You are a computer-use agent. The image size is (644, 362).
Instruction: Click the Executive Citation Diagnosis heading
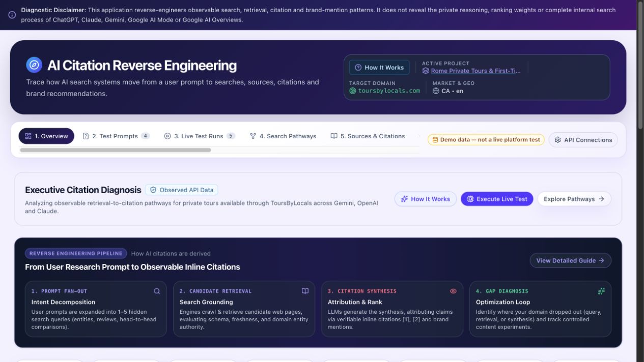click(83, 190)
